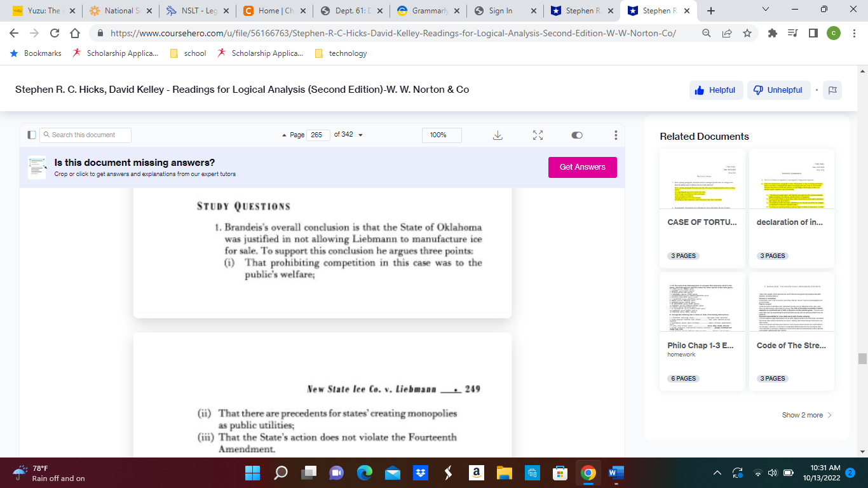Image resolution: width=868 pixels, height=488 pixels.
Task: Toggle dark mode in the document viewer
Action: click(576, 135)
